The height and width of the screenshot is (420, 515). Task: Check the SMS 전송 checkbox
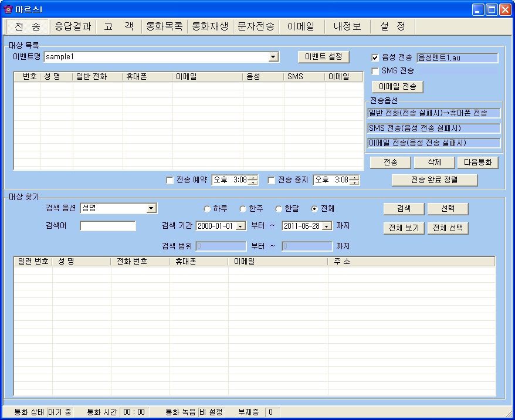tap(375, 71)
